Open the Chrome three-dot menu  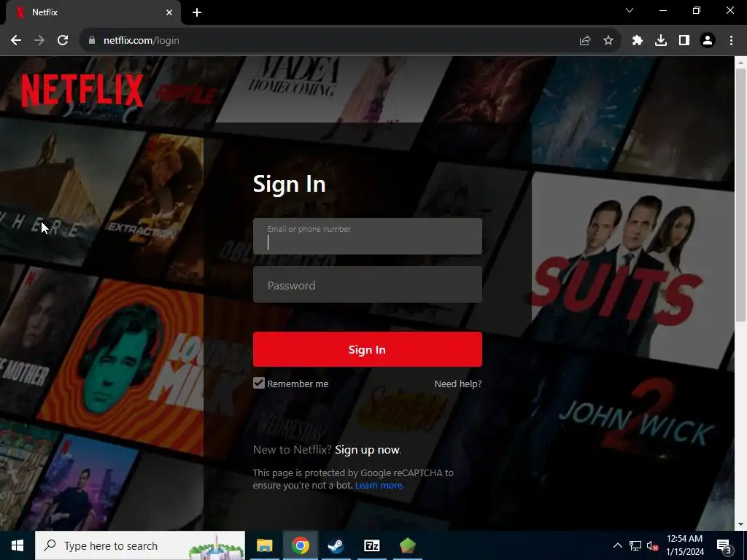731,41
